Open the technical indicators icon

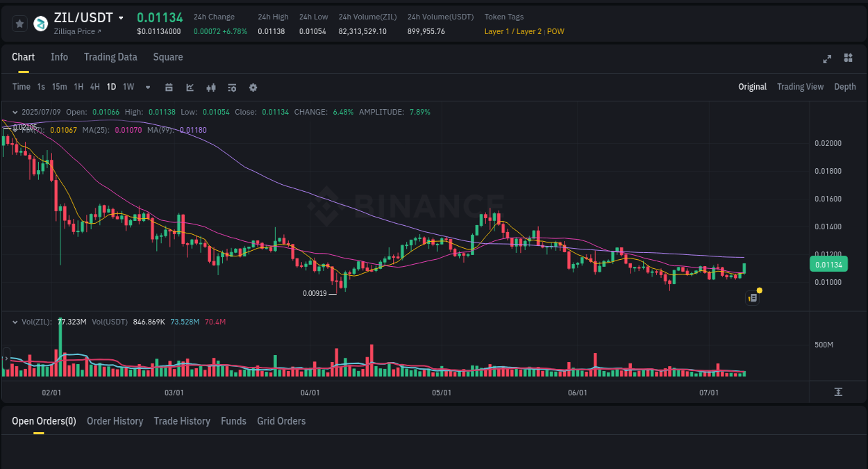coord(190,87)
